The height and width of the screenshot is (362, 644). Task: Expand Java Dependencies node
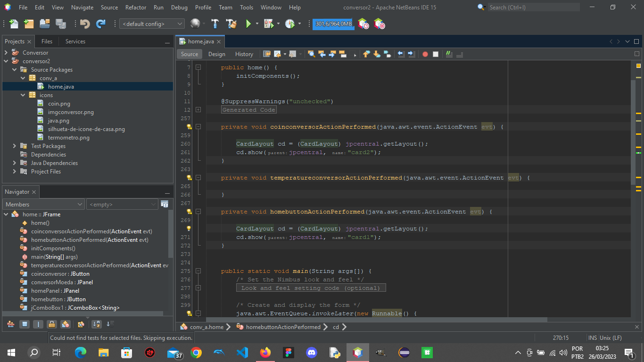tap(15, 163)
